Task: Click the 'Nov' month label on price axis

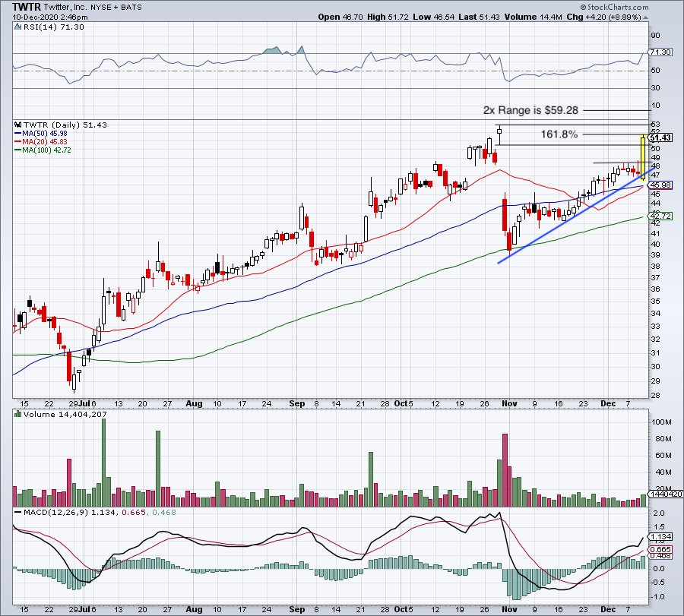Action: tap(509, 403)
